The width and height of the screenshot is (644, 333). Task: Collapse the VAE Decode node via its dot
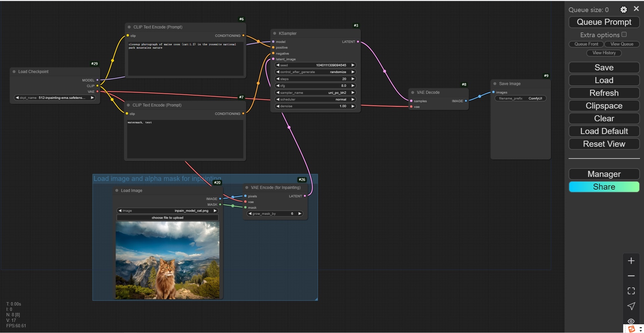(x=413, y=92)
